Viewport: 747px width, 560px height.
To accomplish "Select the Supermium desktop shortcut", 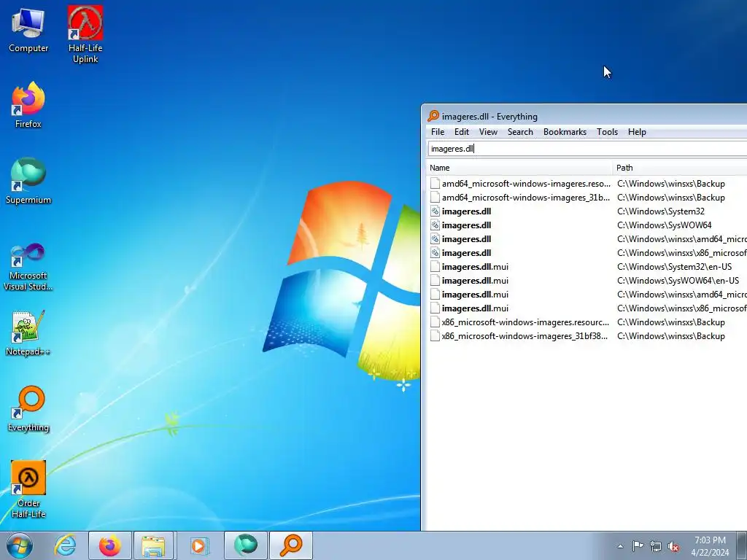I will 28,181.
